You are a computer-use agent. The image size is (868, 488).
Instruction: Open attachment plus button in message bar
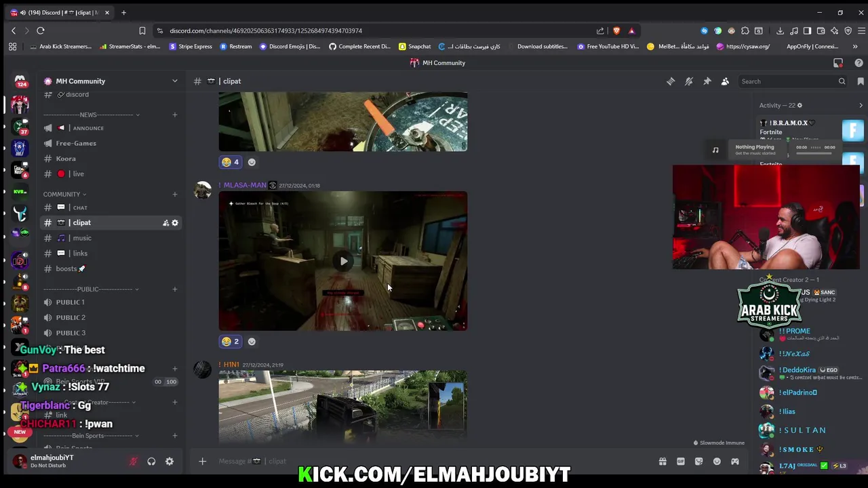click(x=202, y=462)
